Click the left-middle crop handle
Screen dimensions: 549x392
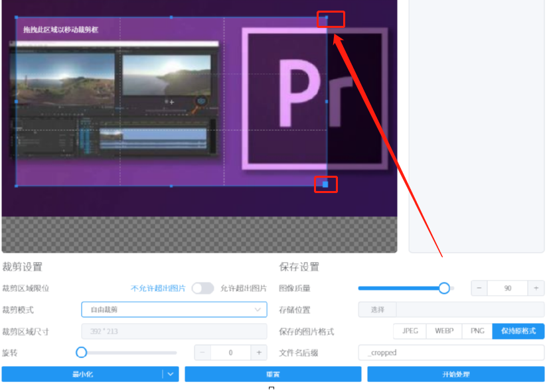tap(17, 101)
